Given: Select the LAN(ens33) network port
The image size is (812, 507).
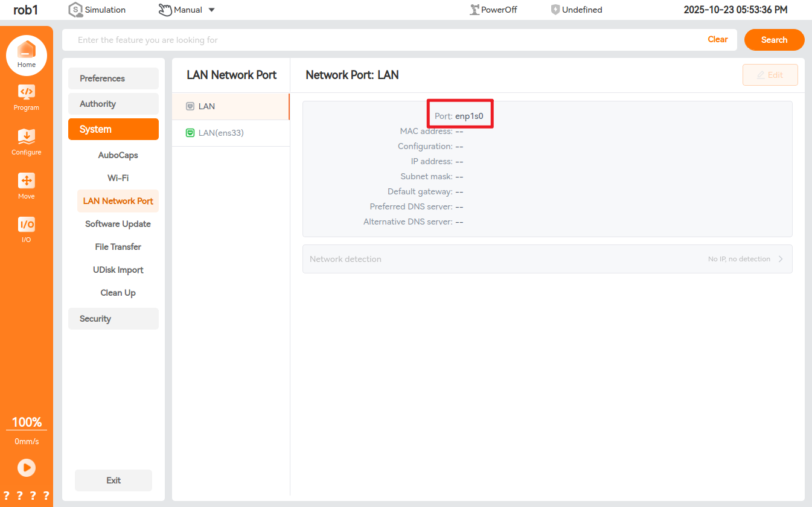Looking at the screenshot, I should [x=221, y=133].
